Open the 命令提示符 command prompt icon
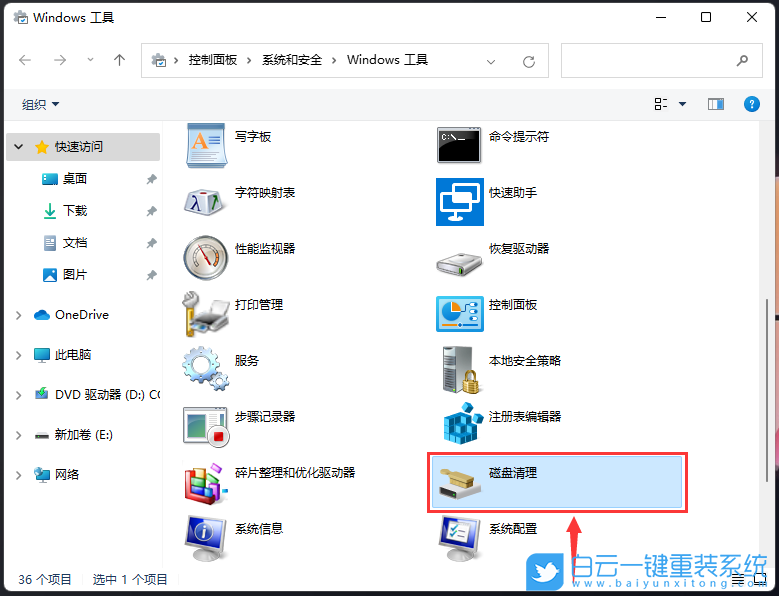This screenshot has height=596, width=779. tap(459, 145)
